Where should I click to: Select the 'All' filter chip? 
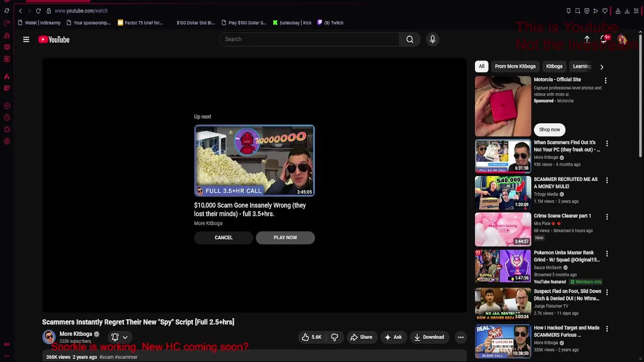click(x=481, y=66)
